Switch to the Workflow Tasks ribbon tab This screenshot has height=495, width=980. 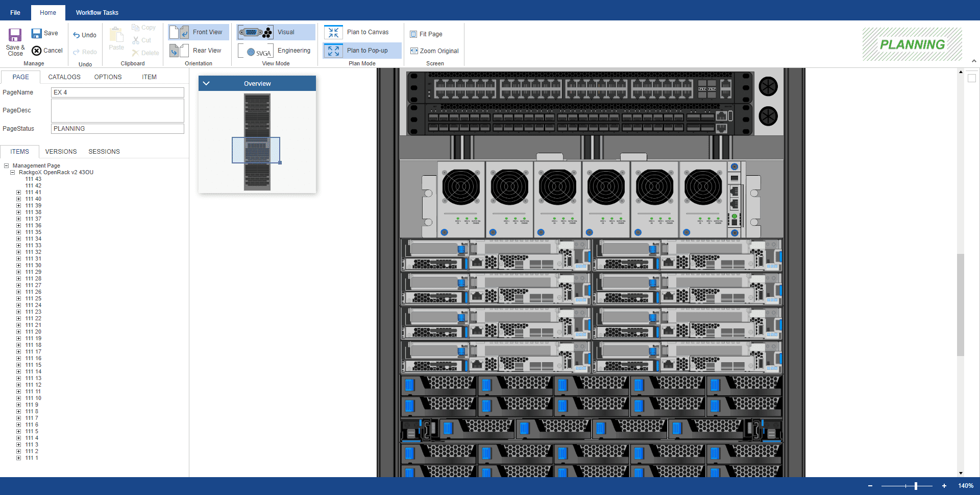(97, 13)
